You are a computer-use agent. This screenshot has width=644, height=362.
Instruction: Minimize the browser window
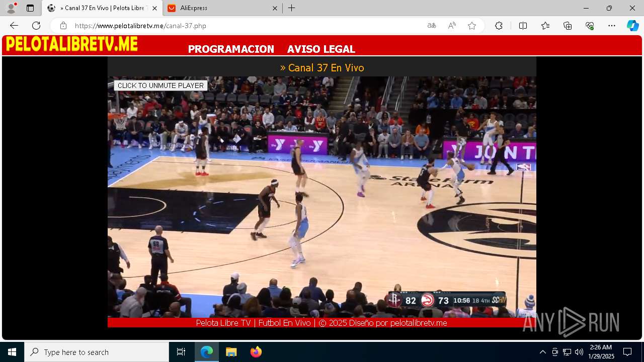pos(586,8)
